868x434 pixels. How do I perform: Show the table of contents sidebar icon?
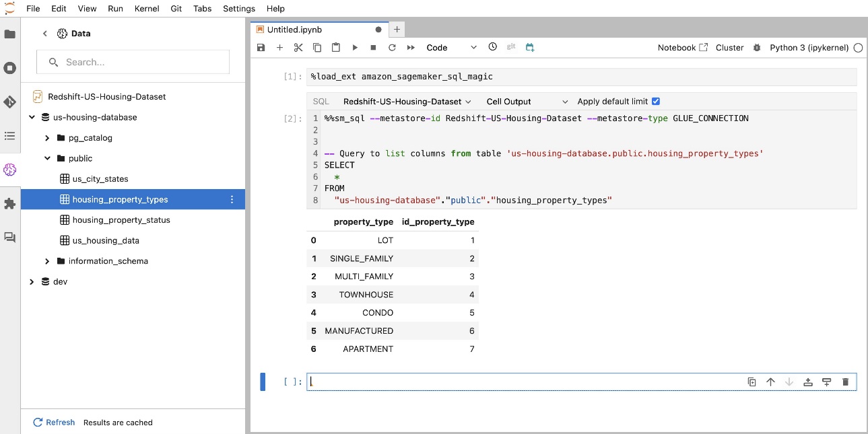pyautogui.click(x=10, y=136)
